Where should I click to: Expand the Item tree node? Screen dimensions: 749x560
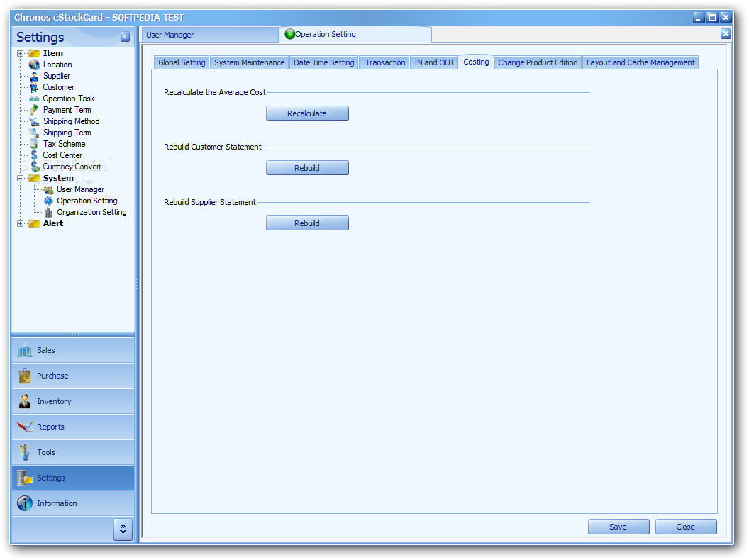(20, 53)
